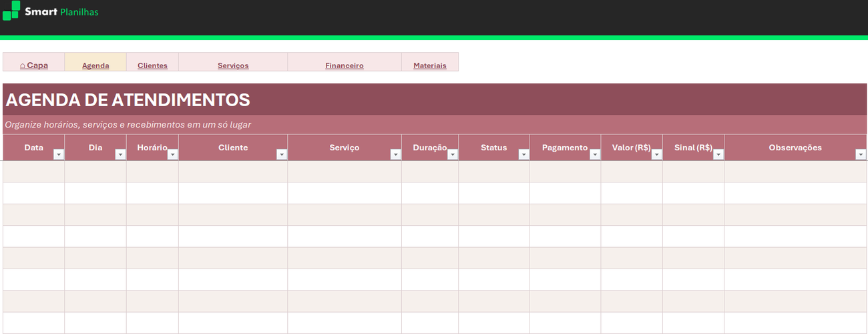Open the Serviço column filter arrow
Viewport: 868px width, 334px height.
click(395, 154)
